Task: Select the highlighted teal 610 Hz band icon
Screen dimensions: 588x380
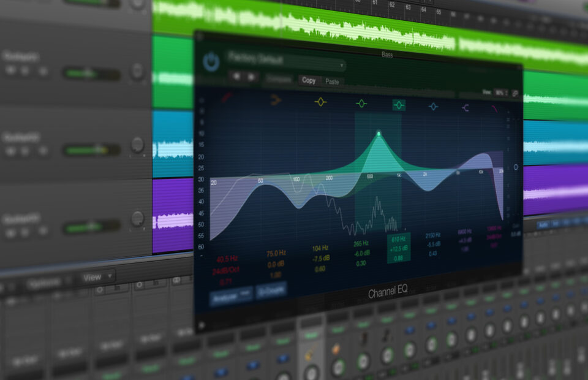Action: [x=399, y=105]
